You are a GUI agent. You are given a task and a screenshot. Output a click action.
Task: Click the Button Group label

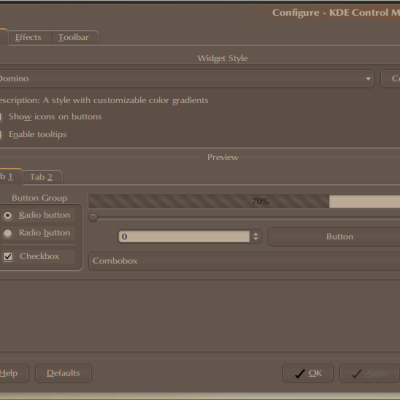tap(39, 198)
